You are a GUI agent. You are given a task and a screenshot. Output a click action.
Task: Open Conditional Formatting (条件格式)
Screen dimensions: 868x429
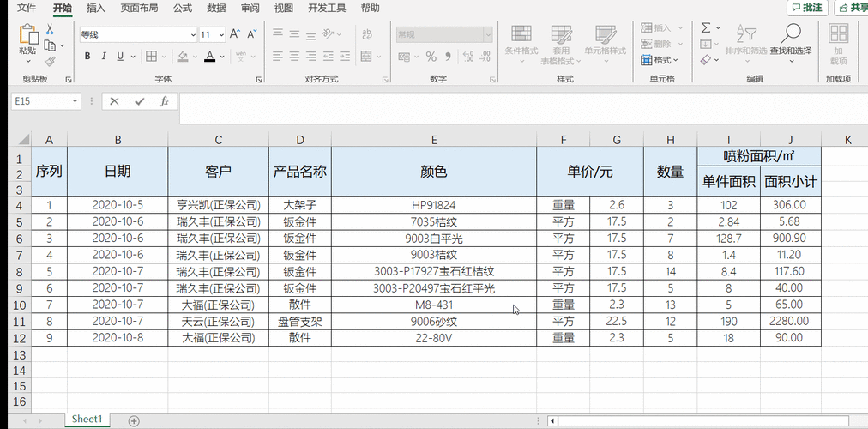pyautogui.click(x=521, y=45)
